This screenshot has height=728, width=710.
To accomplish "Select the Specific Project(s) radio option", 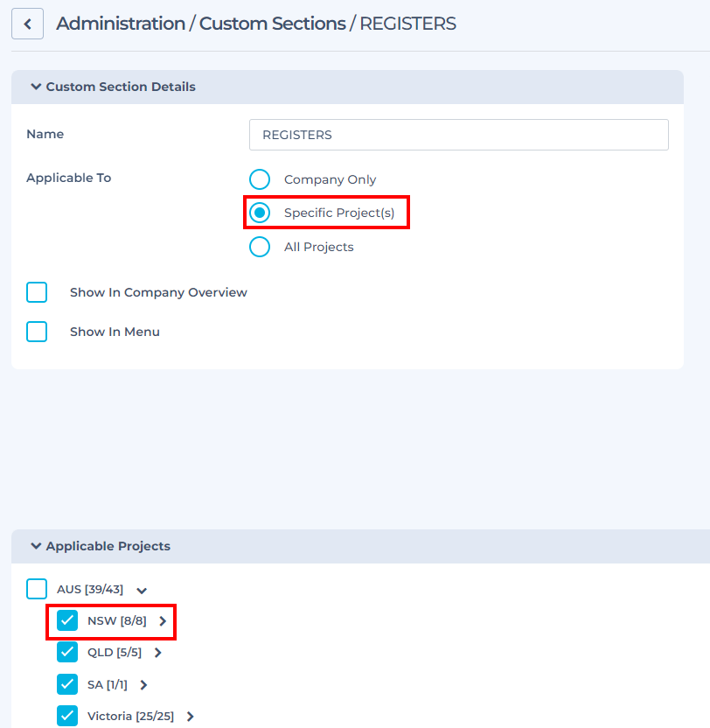I will [x=260, y=213].
